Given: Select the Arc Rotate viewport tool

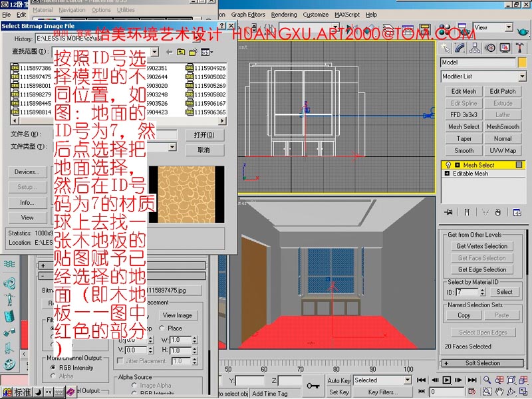Looking at the screenshot, I should coord(511,392).
